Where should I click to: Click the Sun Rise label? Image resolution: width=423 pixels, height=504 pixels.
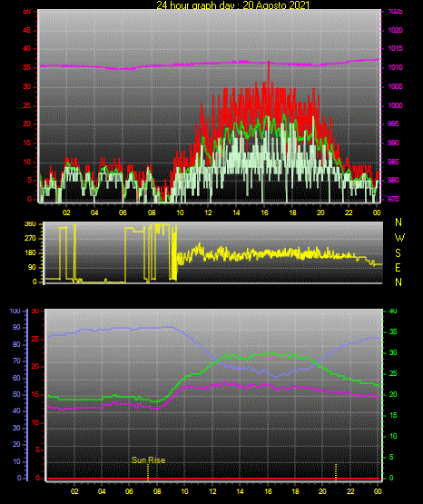pos(148,460)
